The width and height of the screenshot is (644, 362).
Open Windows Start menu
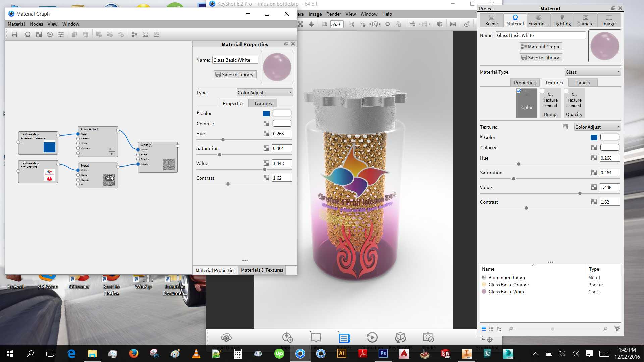point(10,353)
